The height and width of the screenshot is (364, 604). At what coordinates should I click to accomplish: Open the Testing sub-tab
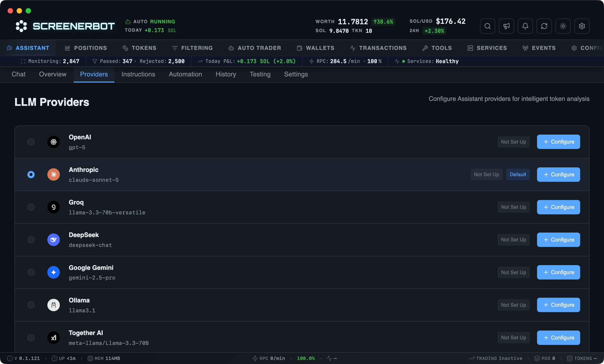point(260,74)
